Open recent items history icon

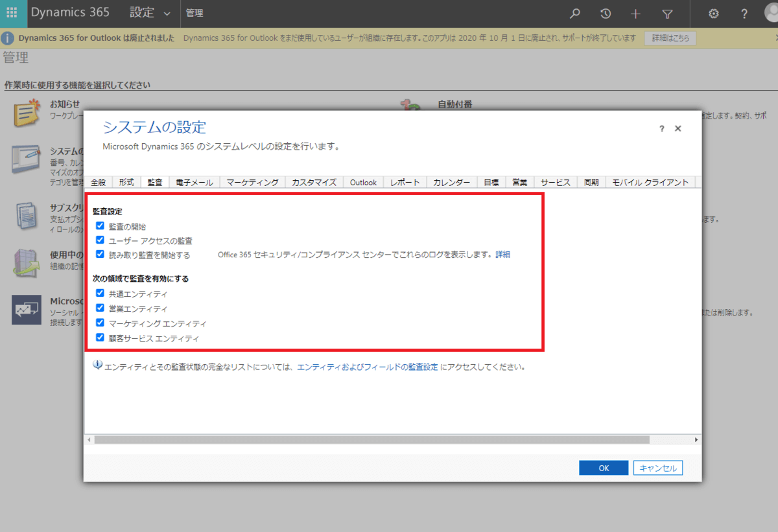click(x=605, y=14)
